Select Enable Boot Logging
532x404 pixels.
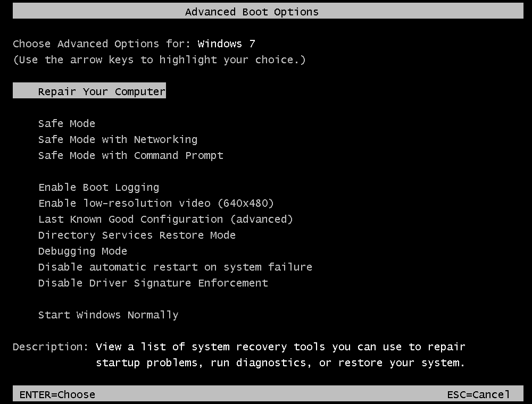(x=98, y=187)
